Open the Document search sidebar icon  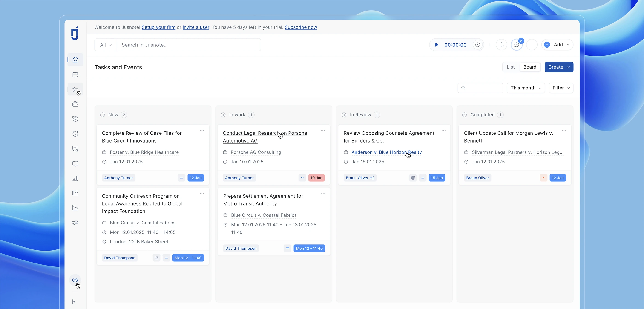pos(75,149)
